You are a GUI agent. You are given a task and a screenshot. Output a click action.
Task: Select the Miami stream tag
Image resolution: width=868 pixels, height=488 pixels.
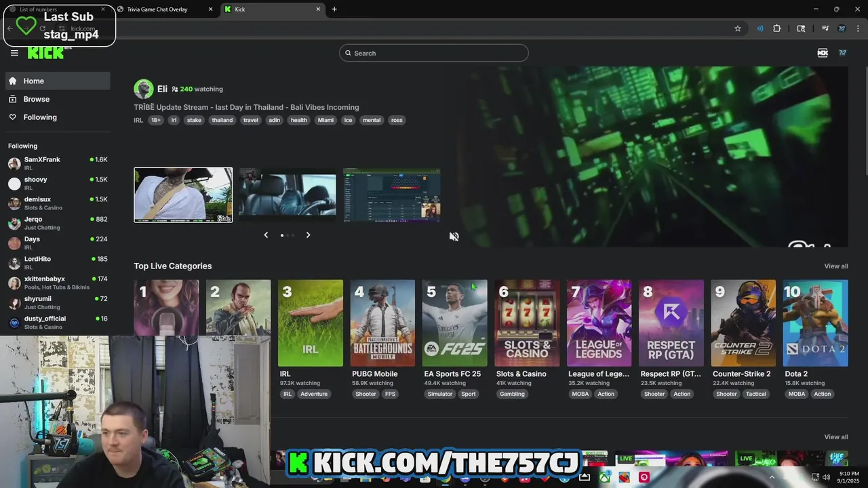325,120
